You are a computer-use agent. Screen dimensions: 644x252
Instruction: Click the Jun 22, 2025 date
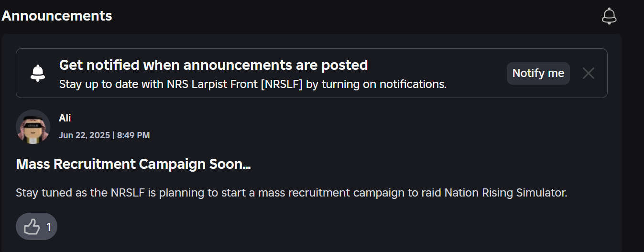point(84,135)
